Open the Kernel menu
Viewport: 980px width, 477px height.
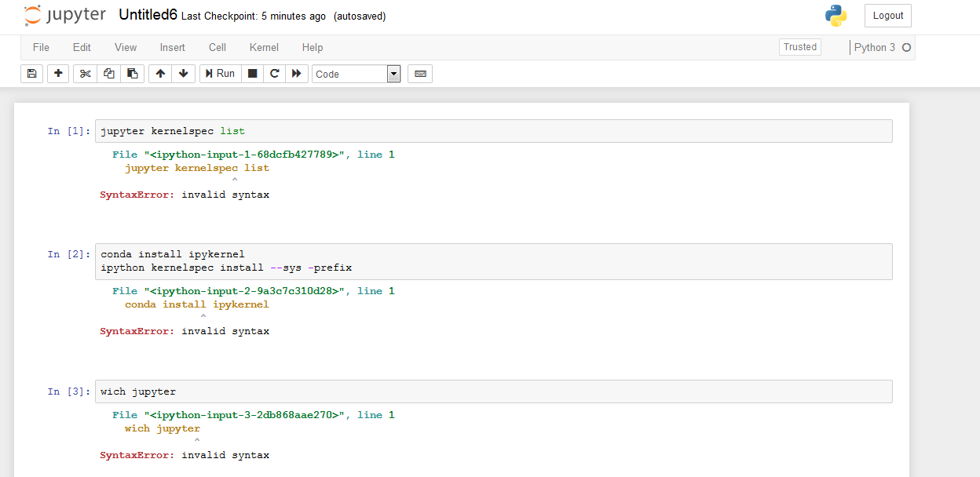click(x=264, y=47)
